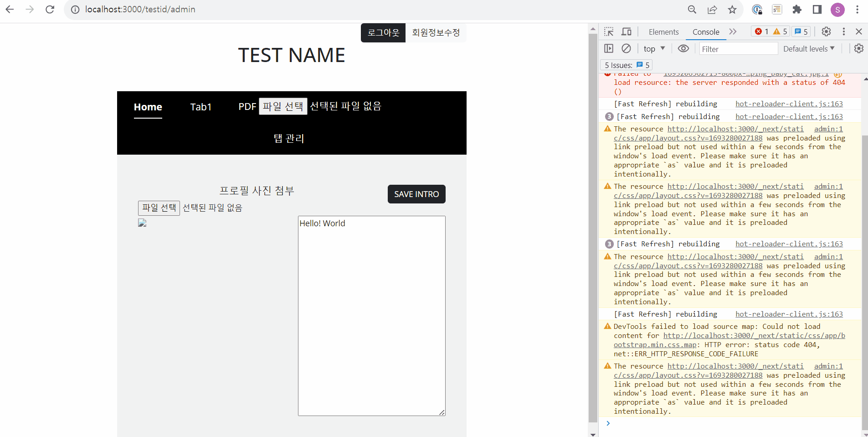Viewport: 868px width, 437px height.
Task: Open Console settings gear
Action: (x=859, y=48)
